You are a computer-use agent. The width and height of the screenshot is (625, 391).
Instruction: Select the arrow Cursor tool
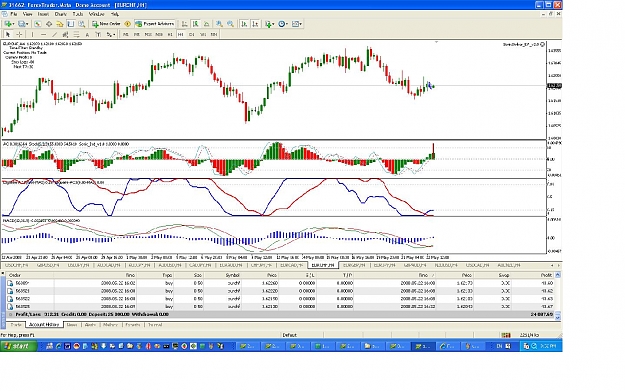point(8,34)
